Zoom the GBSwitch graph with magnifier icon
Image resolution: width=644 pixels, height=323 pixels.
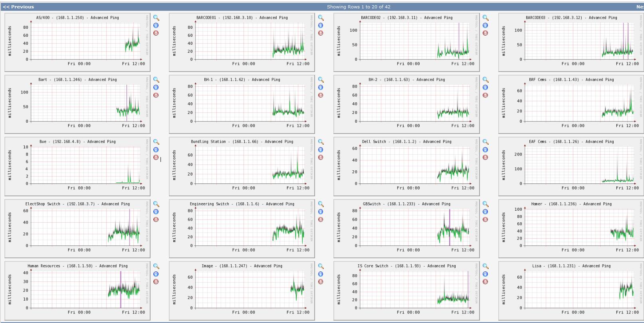click(485, 204)
